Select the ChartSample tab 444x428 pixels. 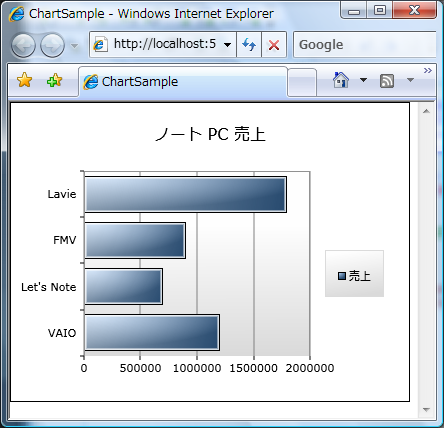coord(183,82)
